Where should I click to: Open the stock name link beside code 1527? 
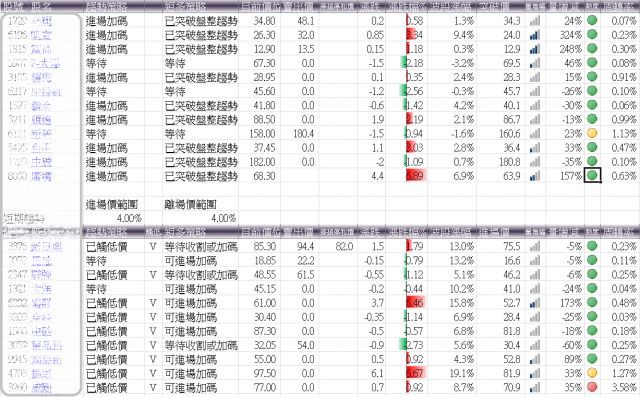click(41, 106)
